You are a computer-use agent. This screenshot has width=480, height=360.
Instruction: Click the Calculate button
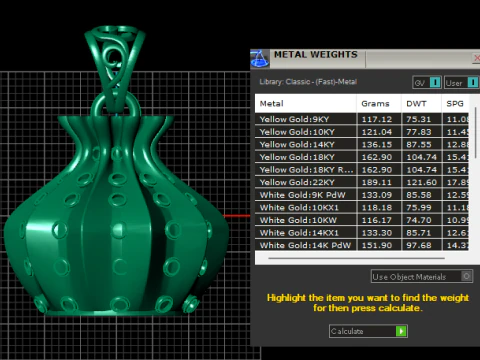pos(368,331)
